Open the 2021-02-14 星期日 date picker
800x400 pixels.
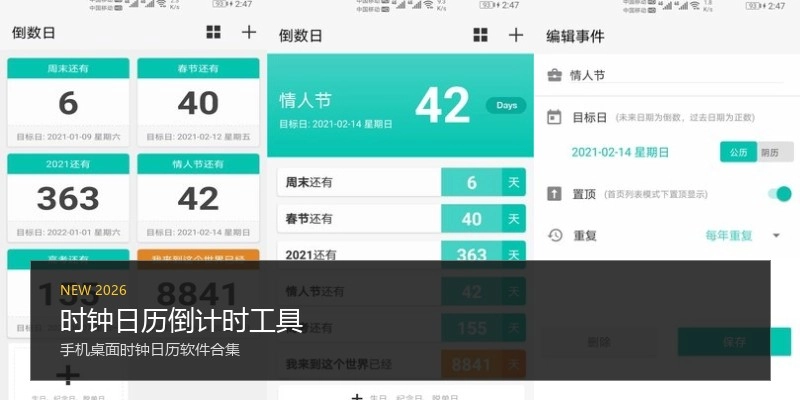click(620, 152)
